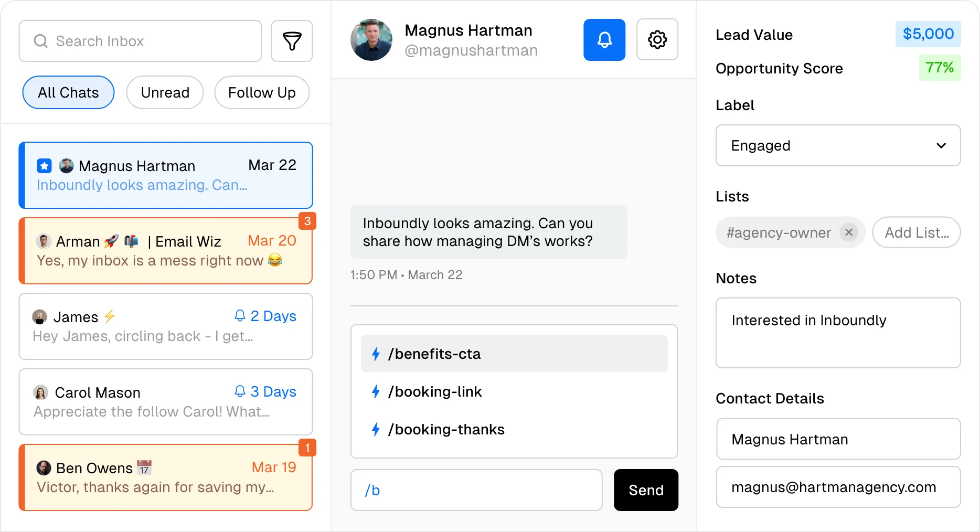Open the Magnus Hartman conversation
The image size is (980, 532).
tap(166, 175)
